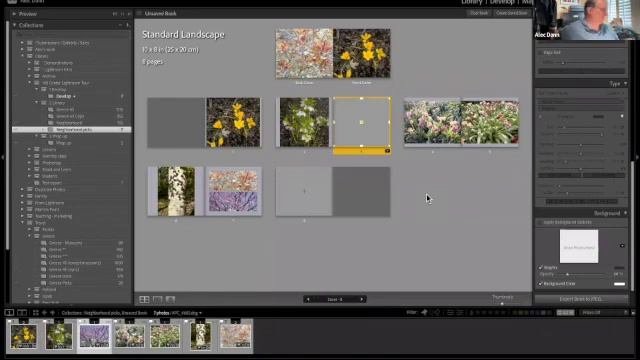Click Export Book to JPEG button

(581, 299)
